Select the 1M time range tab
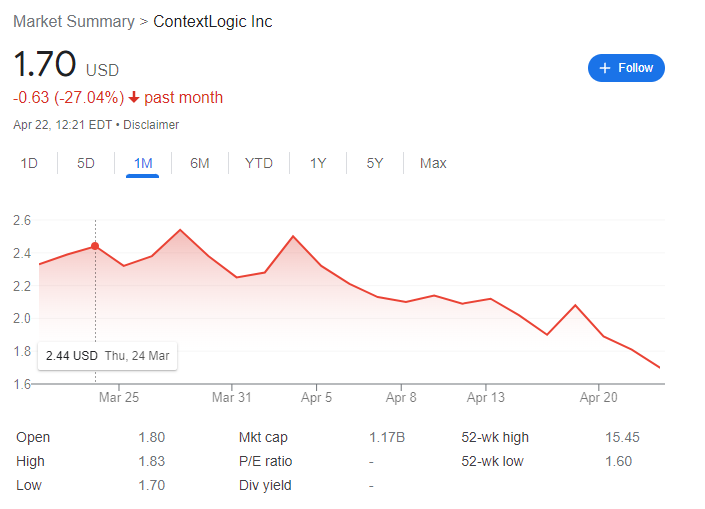This screenshot has height=509, width=705. [143, 163]
